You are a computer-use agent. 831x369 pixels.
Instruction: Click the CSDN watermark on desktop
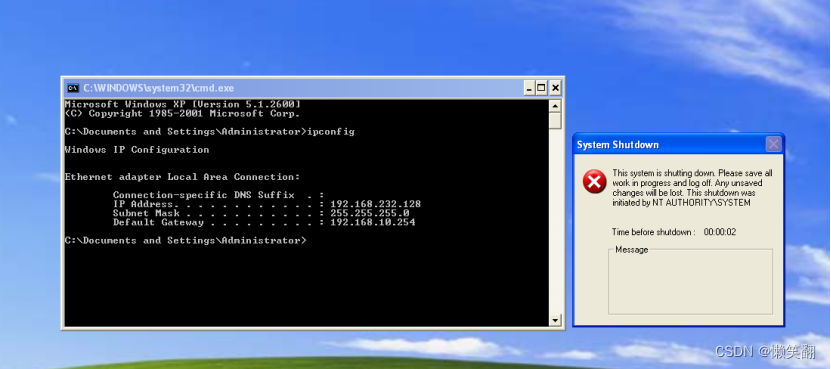771,351
